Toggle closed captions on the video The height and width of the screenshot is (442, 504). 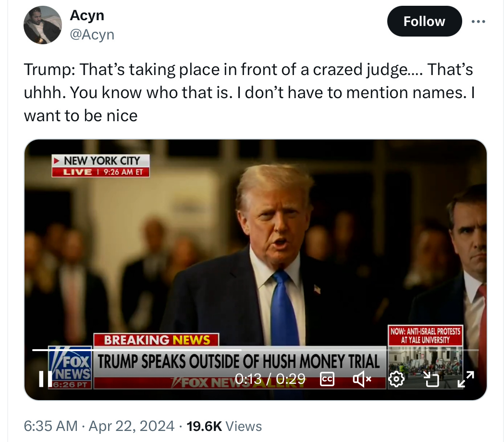(x=327, y=379)
